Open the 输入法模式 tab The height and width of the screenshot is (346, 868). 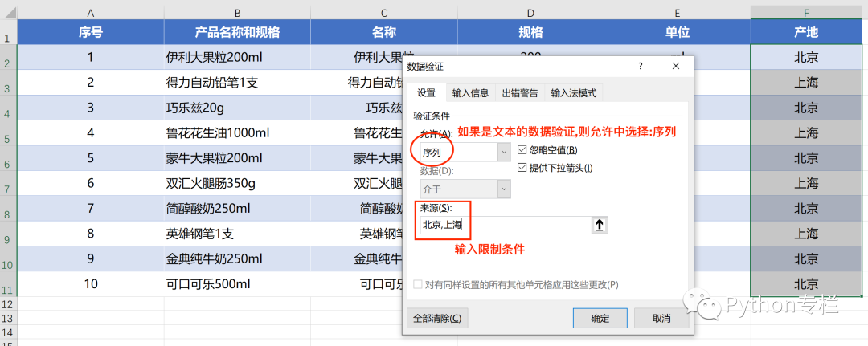[x=574, y=93]
